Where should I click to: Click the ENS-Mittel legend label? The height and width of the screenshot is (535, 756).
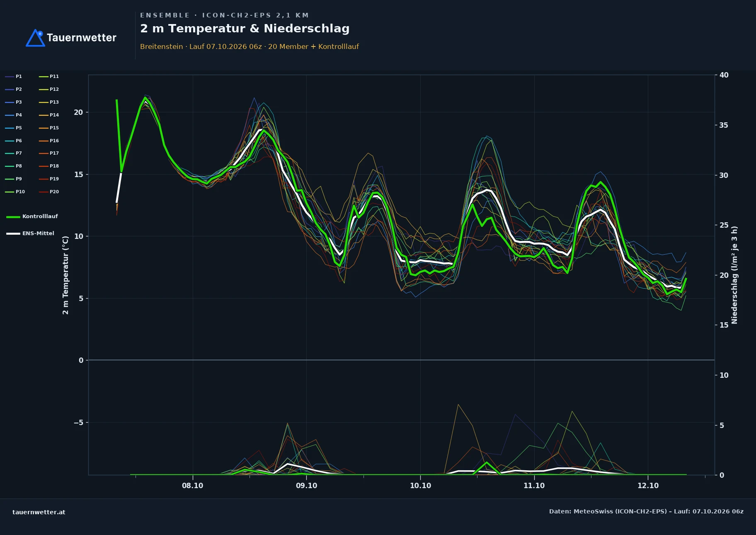pyautogui.click(x=38, y=233)
